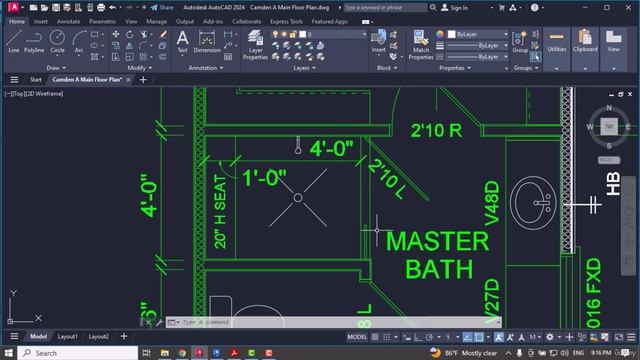Toggle drawing grid display in status bar
The width and height of the screenshot is (640, 360).
[375, 337]
